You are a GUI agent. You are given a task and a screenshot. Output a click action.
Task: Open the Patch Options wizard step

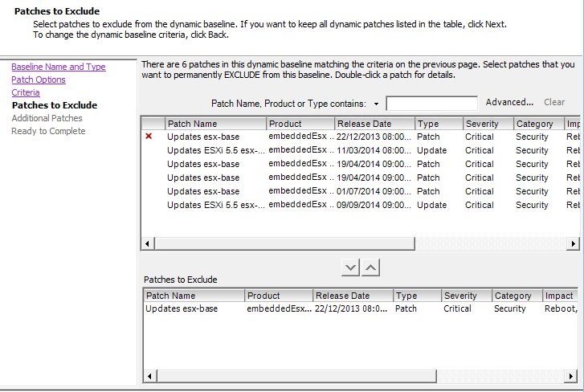pyautogui.click(x=39, y=80)
